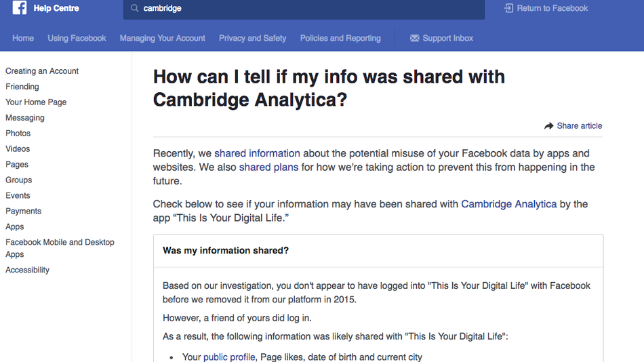Viewport: 644px width, 362px height.
Task: Click the search magnifier icon
Action: click(x=134, y=8)
